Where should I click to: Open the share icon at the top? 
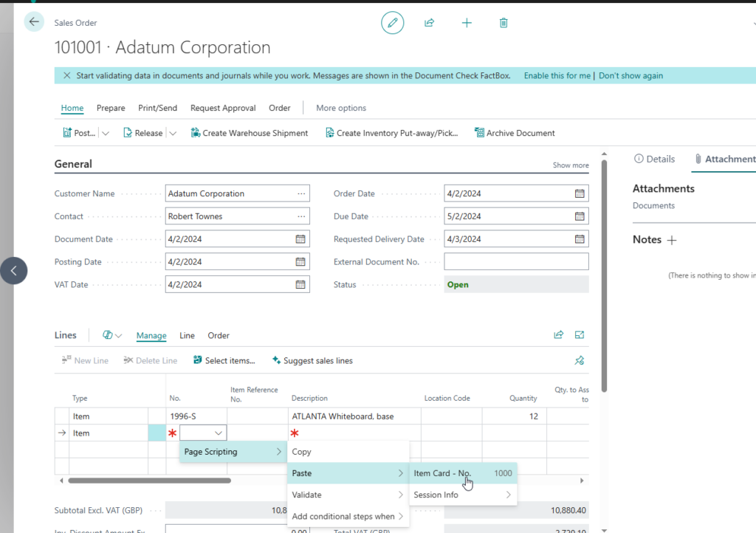[429, 23]
